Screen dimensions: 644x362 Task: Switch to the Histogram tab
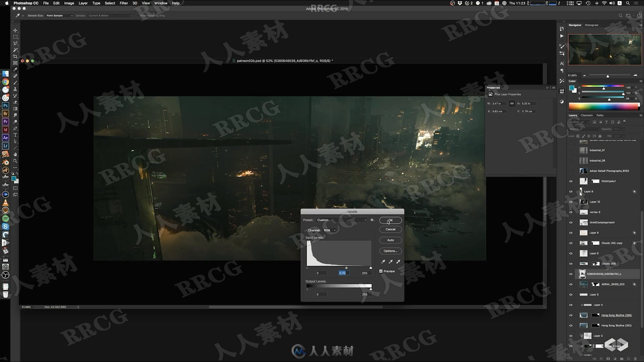point(591,25)
